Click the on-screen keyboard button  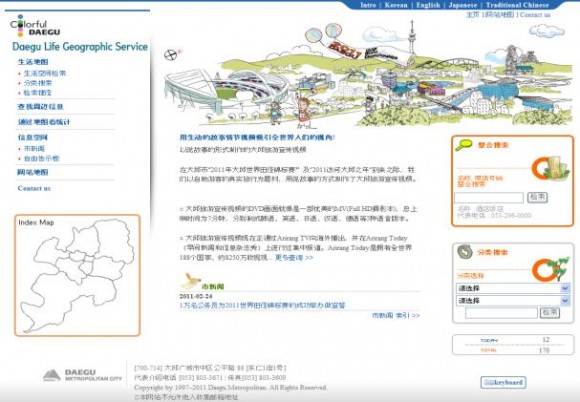coord(503,382)
